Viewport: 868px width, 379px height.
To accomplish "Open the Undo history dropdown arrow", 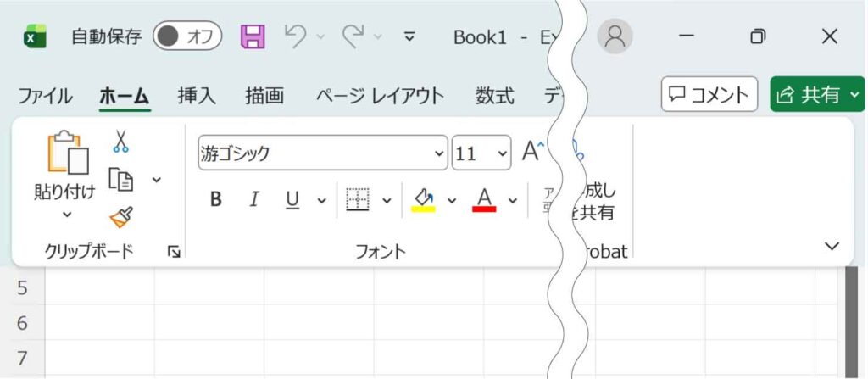I will tap(320, 36).
